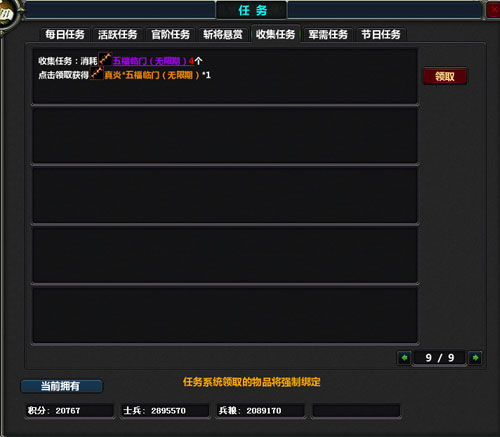Click the 积分 20767 field
Screen dimensions: 500x437
(70, 410)
